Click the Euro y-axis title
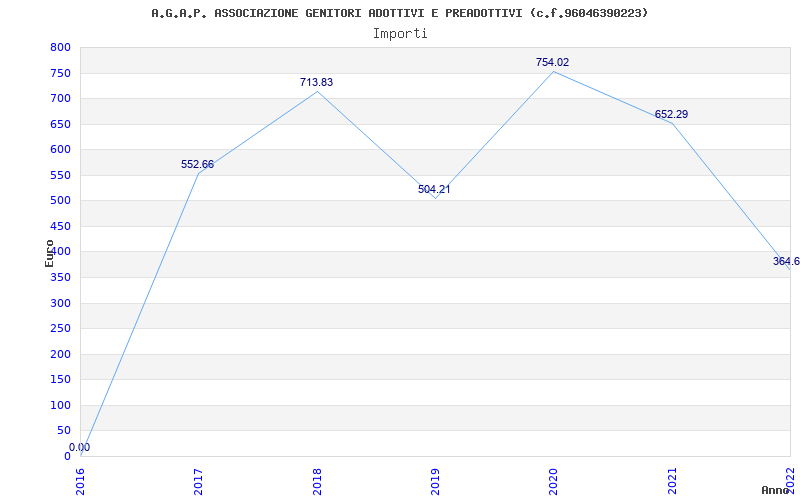 tap(49, 253)
